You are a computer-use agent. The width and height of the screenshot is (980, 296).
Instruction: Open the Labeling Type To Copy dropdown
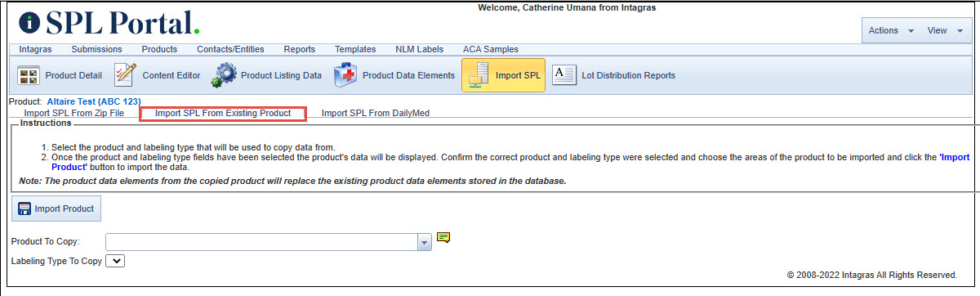(x=116, y=261)
